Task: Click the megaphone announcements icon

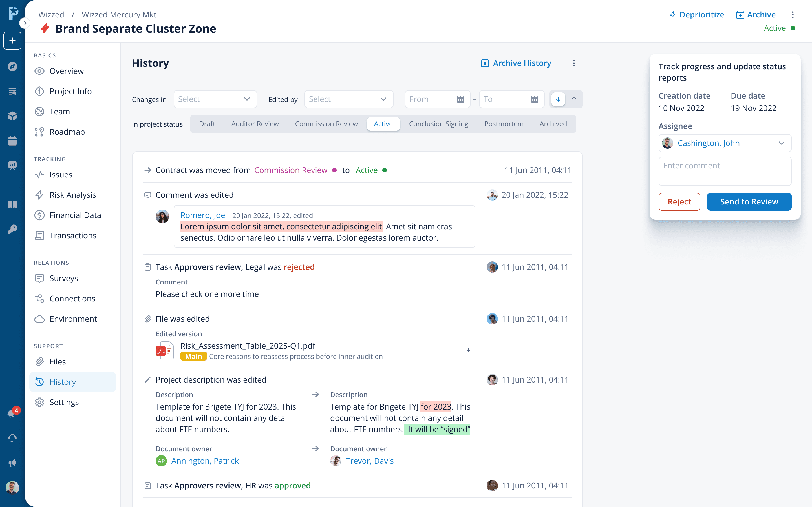Action: (x=12, y=463)
